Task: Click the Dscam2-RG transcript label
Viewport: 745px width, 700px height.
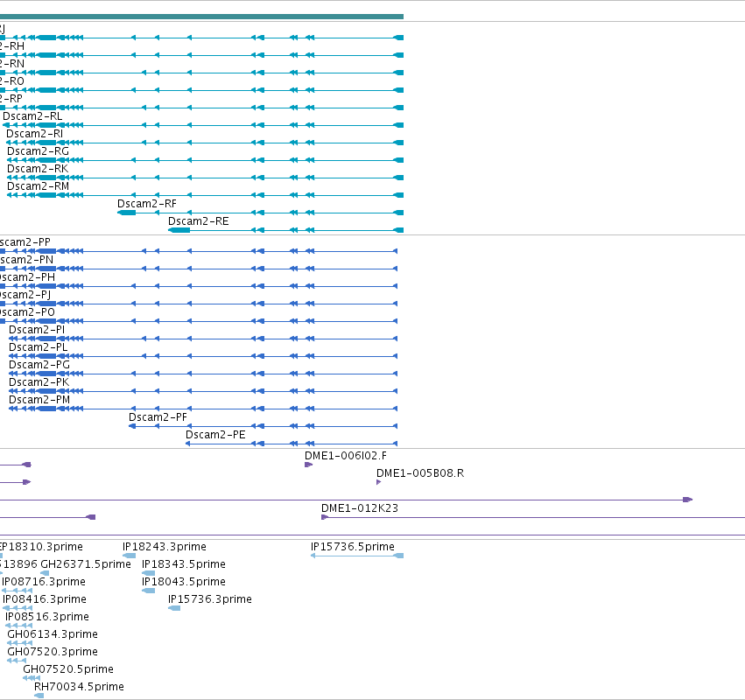Action: pos(38,151)
